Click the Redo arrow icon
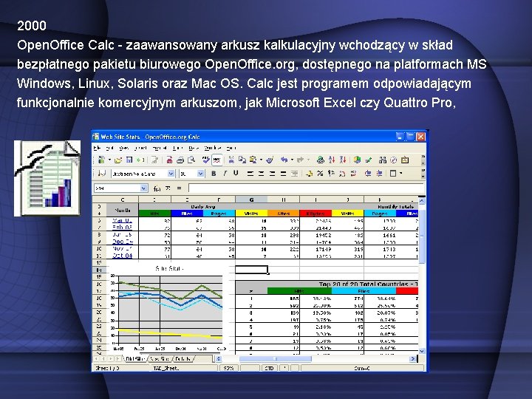532x399 pixels. 300,160
